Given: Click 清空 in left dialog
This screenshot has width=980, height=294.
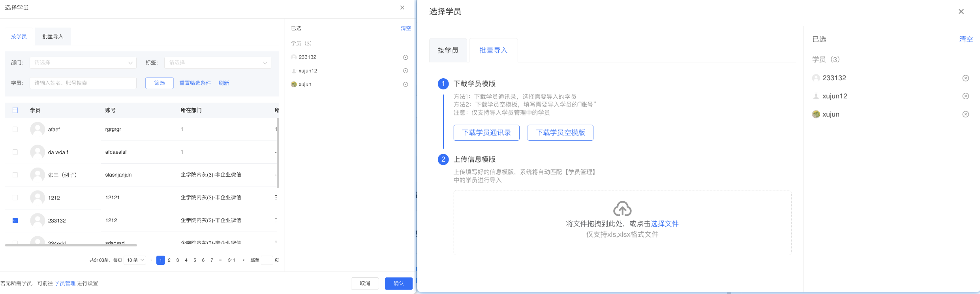Looking at the screenshot, I should [406, 28].
